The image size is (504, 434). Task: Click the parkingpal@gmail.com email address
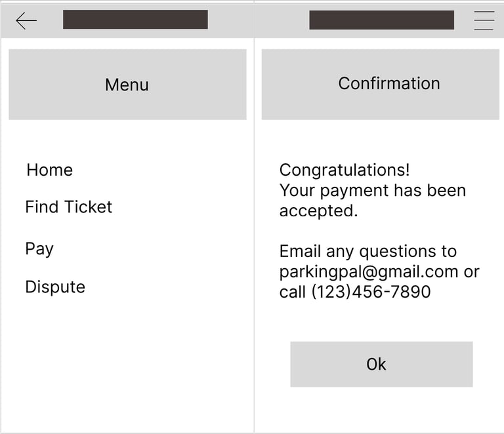click(x=369, y=271)
